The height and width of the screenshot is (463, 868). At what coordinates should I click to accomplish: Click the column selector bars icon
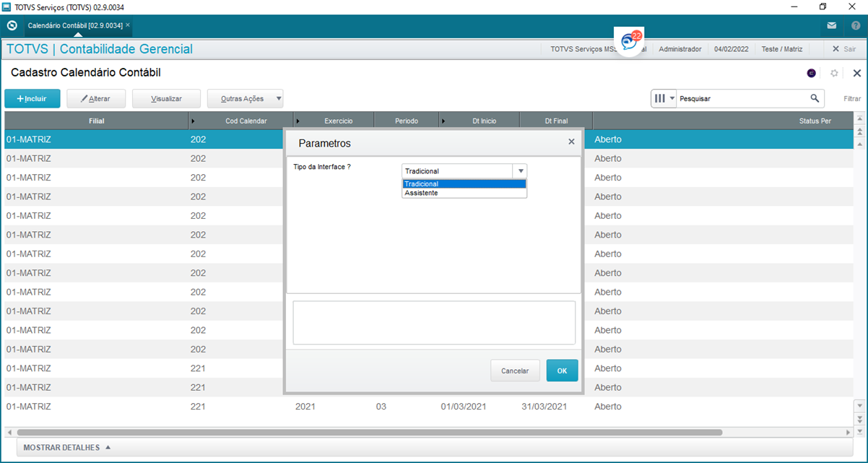click(x=659, y=98)
